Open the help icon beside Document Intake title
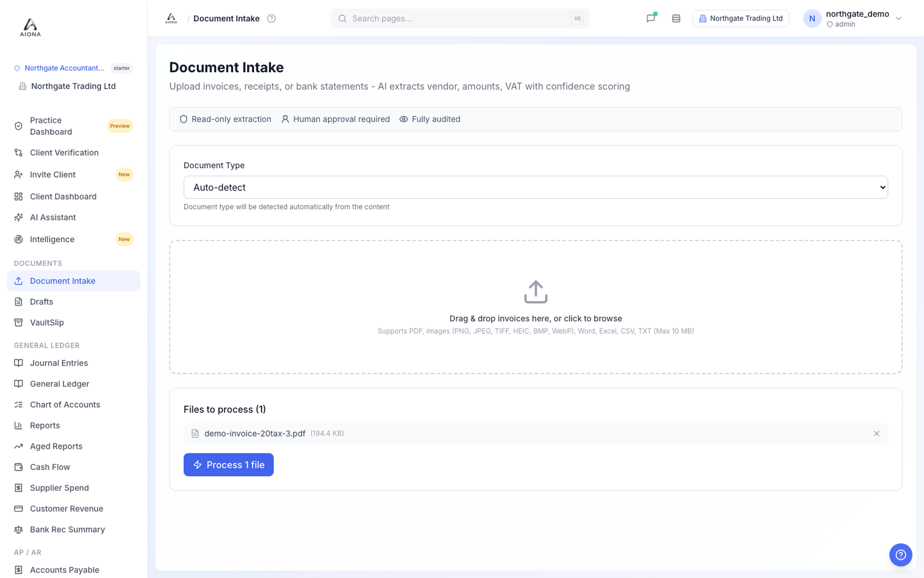Screen dimensions: 924x578 tap(271, 18)
